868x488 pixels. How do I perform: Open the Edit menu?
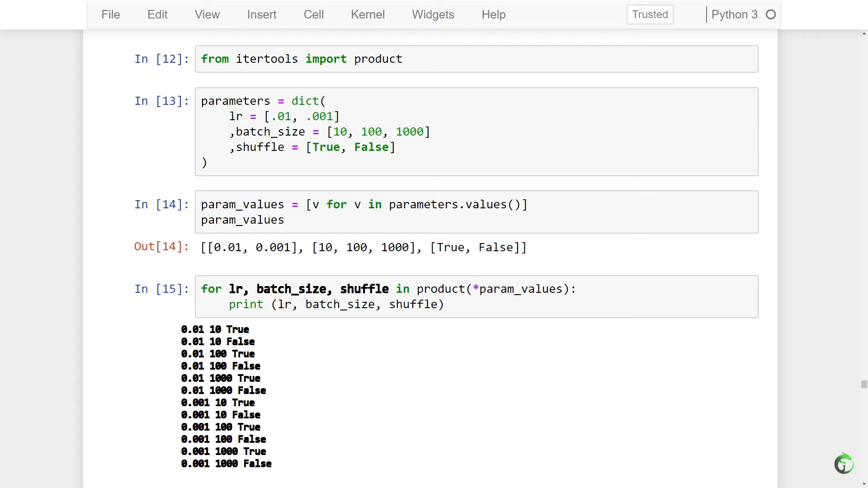157,14
